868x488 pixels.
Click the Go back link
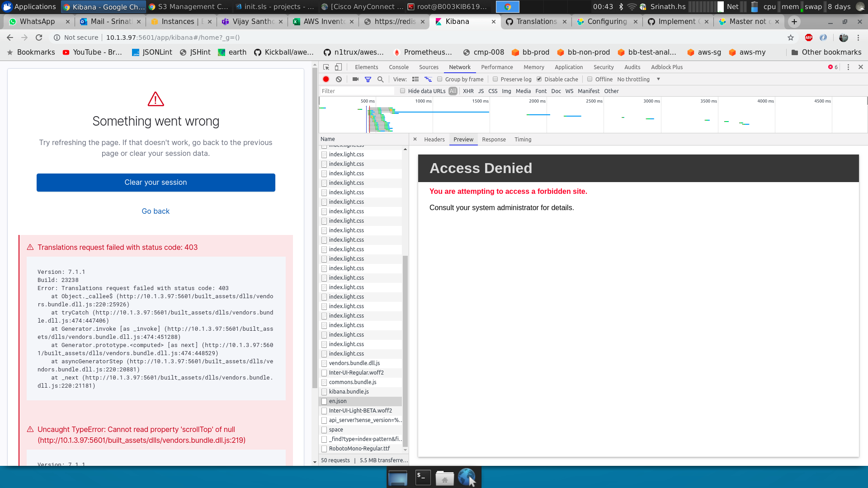click(x=156, y=211)
